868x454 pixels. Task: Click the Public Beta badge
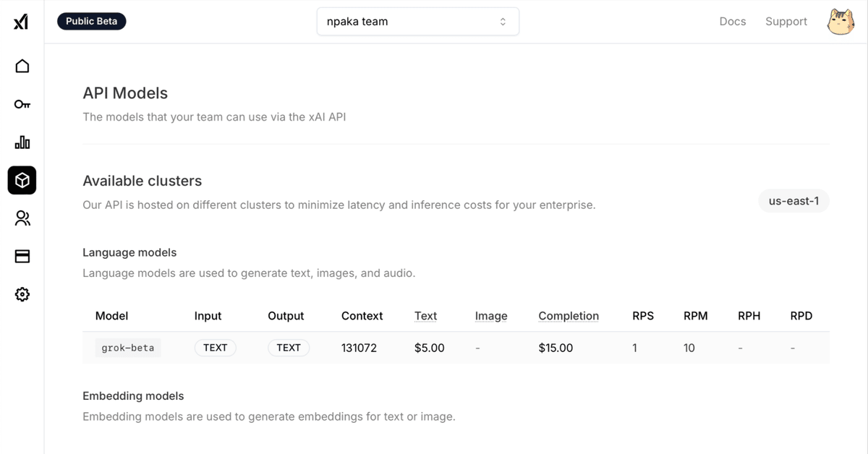tap(91, 21)
